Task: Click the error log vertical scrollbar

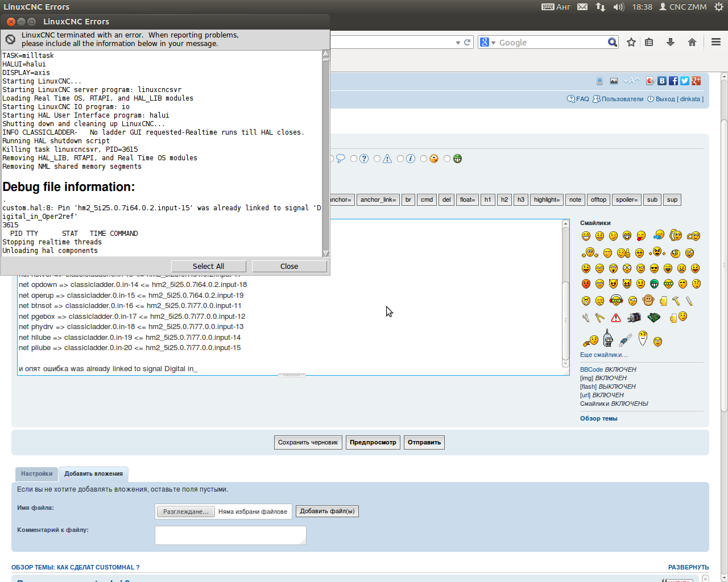Action: tap(326, 153)
